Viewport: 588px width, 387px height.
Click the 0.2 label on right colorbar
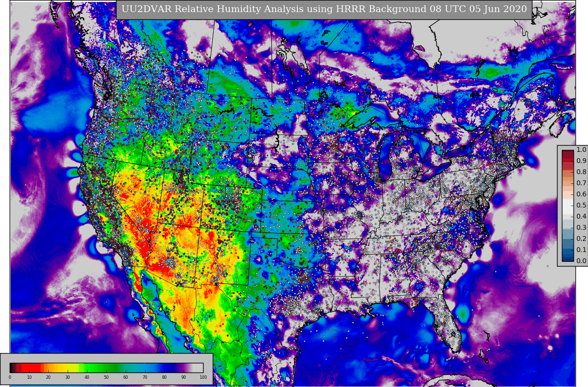[x=581, y=238]
